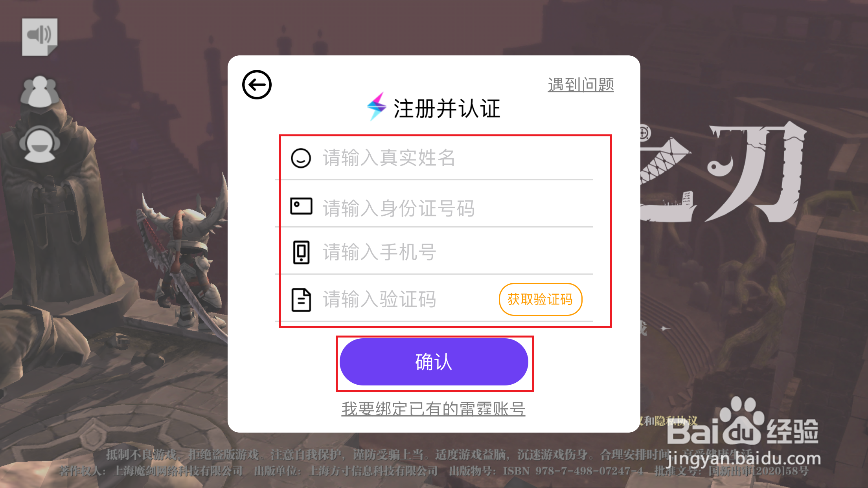Screen dimensions: 868x488
Task: Open the 遇到问题 help link
Action: [x=581, y=85]
